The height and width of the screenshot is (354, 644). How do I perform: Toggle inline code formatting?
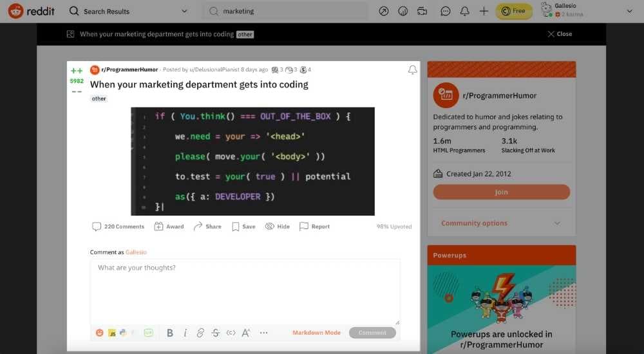point(231,333)
